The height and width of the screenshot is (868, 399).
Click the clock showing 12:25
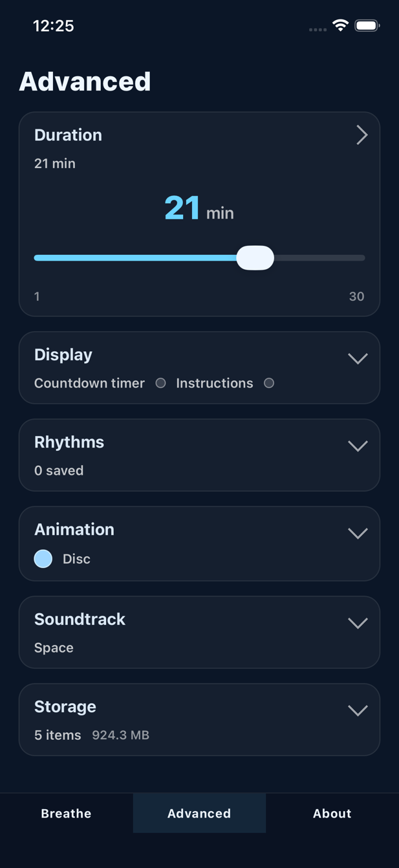click(x=54, y=25)
